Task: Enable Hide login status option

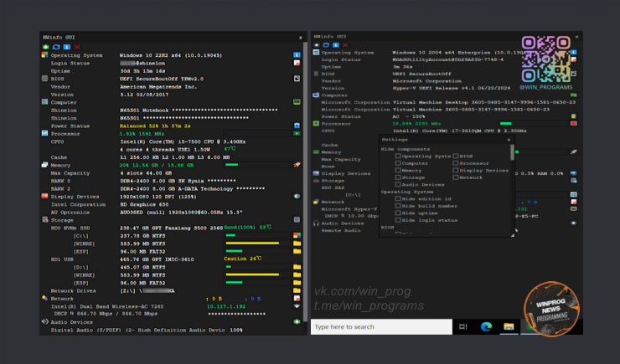Action: [398, 220]
